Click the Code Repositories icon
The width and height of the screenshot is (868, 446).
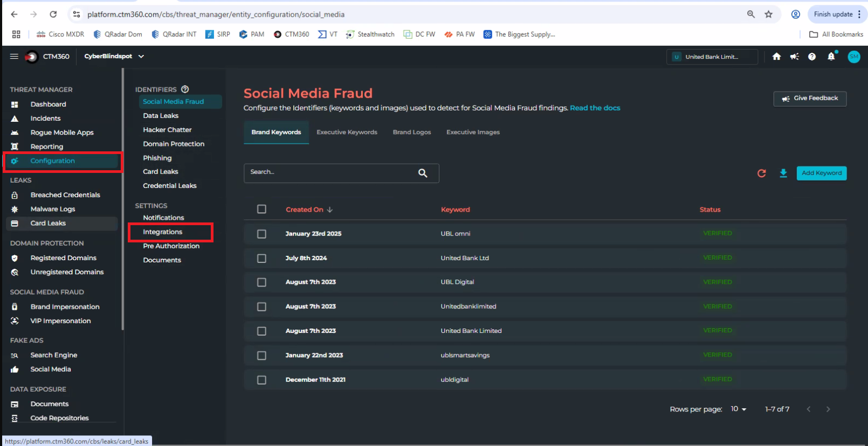(x=15, y=418)
